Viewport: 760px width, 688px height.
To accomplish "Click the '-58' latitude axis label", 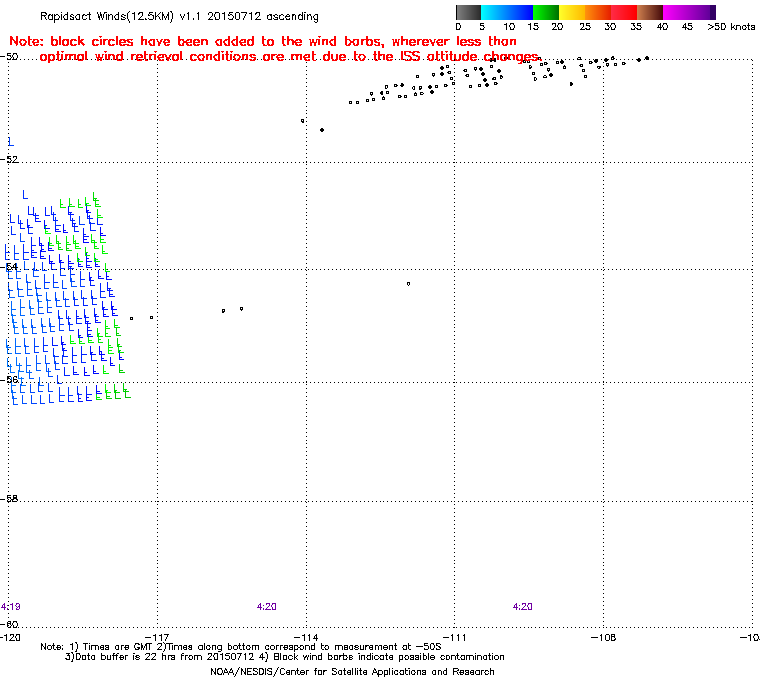I will click(10, 498).
